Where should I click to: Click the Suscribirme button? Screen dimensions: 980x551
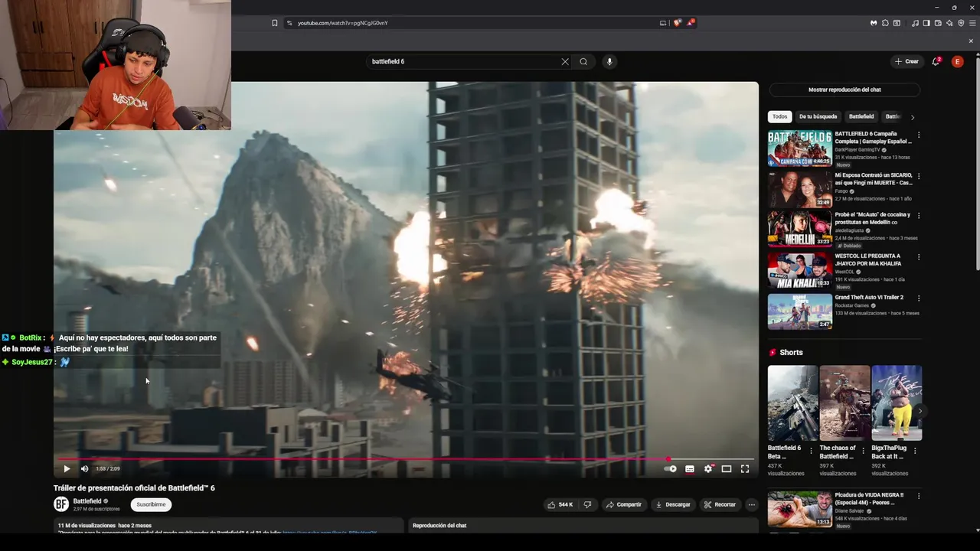click(151, 504)
